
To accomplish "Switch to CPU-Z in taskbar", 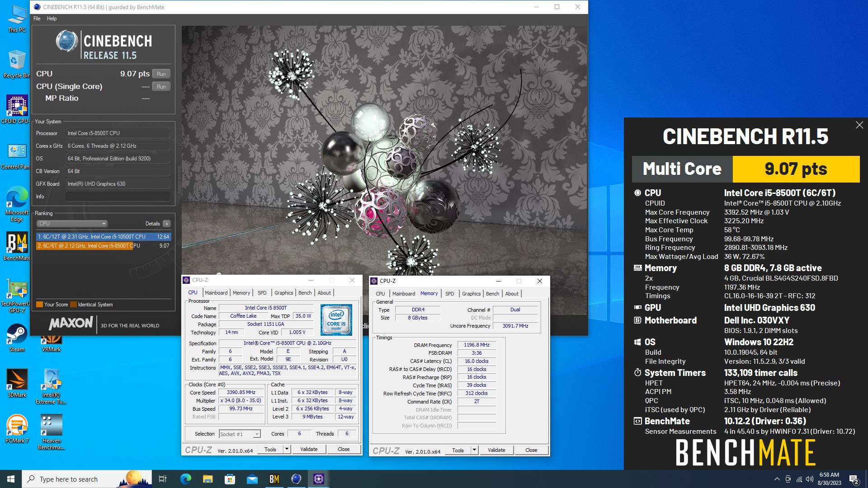I will coord(318,479).
